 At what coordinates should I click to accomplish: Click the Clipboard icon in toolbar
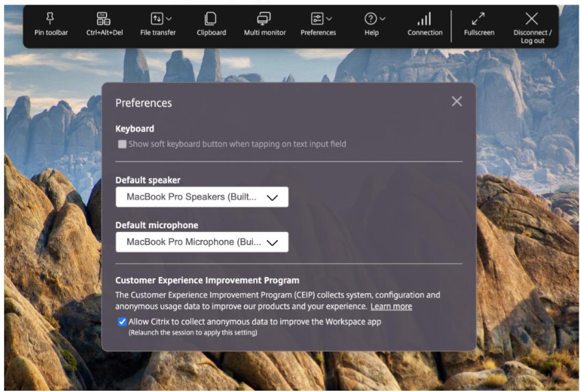tap(211, 19)
